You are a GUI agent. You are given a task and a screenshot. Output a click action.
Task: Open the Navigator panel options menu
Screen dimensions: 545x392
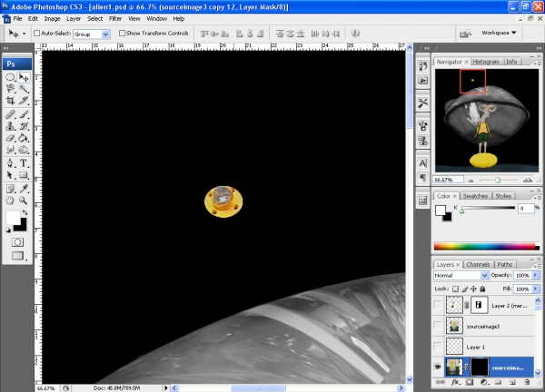click(x=538, y=64)
